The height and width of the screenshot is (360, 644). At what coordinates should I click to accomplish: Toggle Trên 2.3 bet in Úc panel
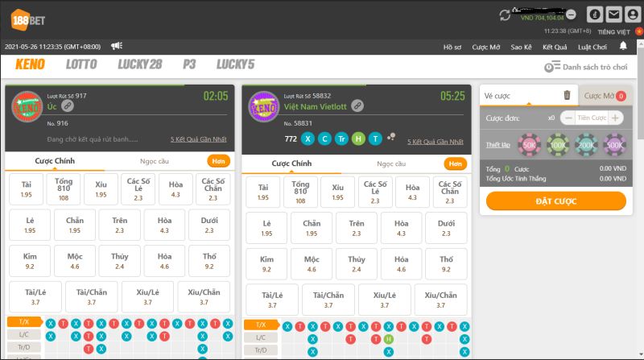pyautogui.click(x=119, y=225)
